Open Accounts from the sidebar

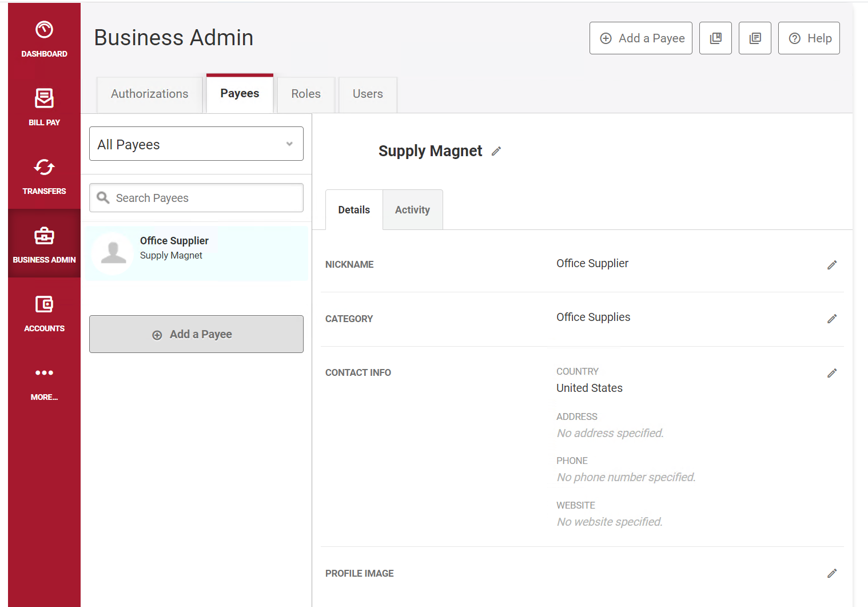[44, 313]
